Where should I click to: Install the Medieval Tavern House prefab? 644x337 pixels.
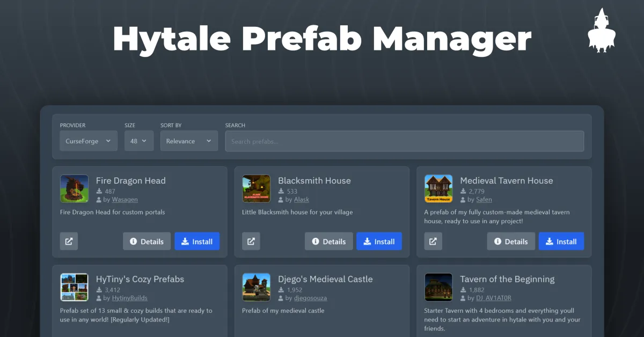(561, 241)
